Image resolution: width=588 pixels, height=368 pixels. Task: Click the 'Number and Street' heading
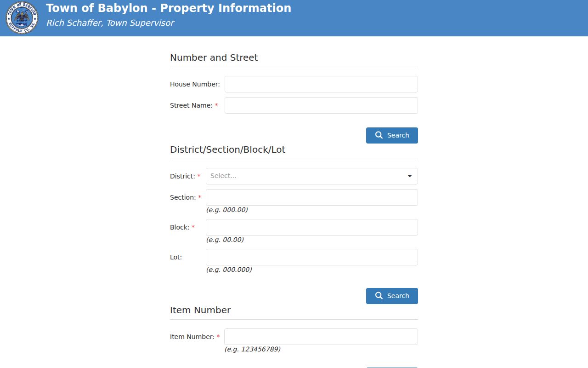point(214,57)
